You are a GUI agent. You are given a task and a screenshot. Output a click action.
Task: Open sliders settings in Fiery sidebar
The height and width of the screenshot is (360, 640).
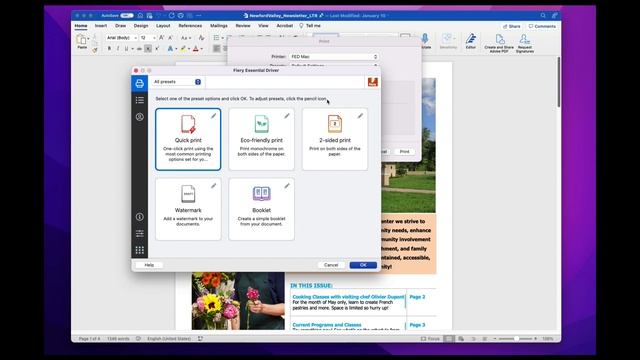(140, 233)
